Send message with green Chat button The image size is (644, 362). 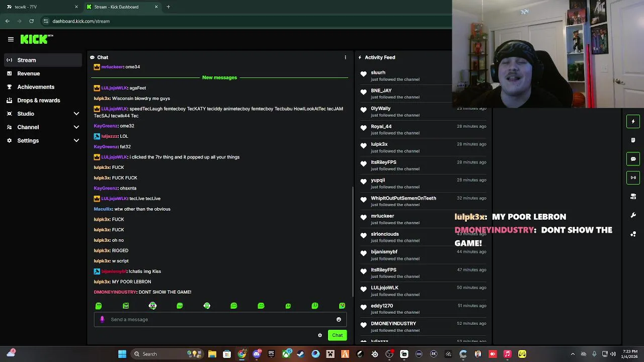(x=337, y=335)
